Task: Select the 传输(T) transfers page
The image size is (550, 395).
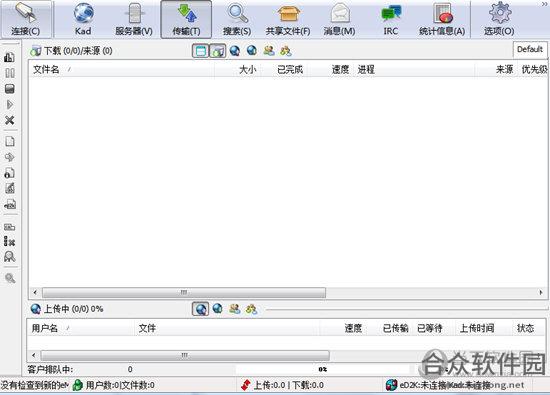Action: point(186,19)
